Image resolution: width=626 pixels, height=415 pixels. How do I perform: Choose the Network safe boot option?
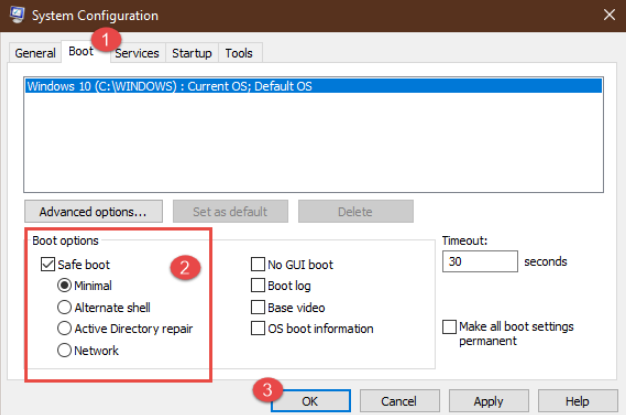pyautogui.click(x=65, y=350)
